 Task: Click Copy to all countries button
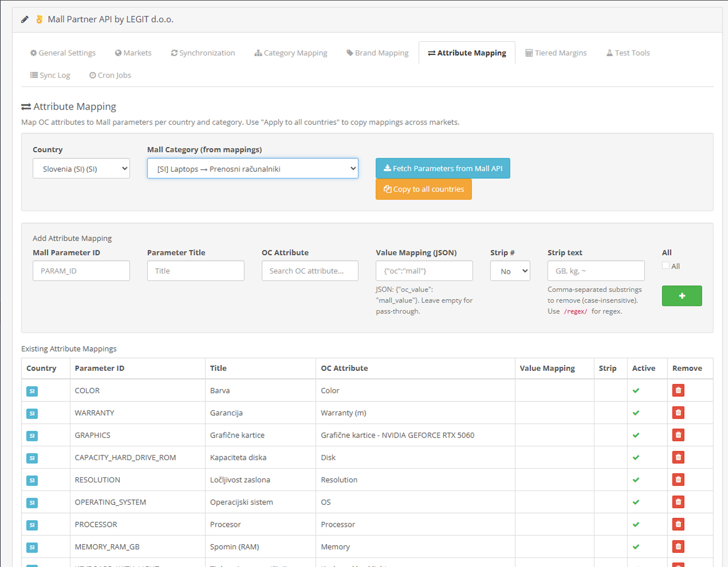424,189
